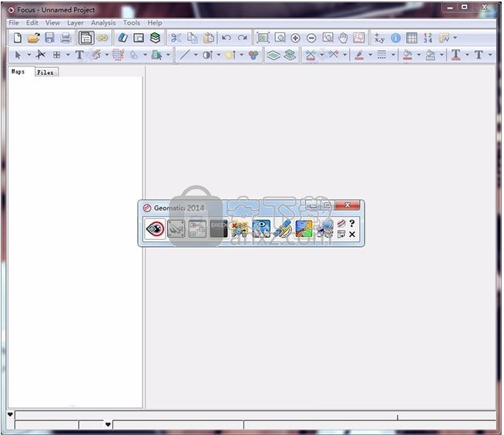Click the blue roll icon in toolbar
Screen dimensions: 504x435
point(123,38)
